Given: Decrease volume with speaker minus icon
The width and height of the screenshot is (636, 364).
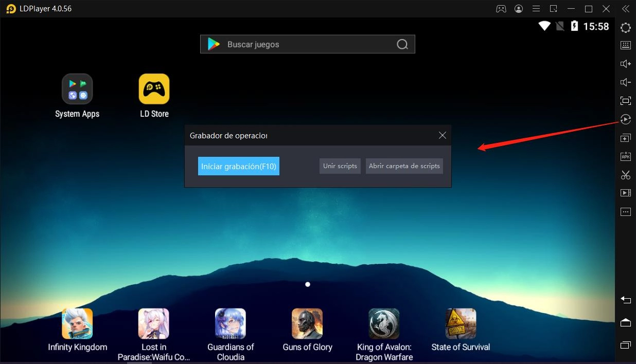Looking at the screenshot, I should pos(626,82).
